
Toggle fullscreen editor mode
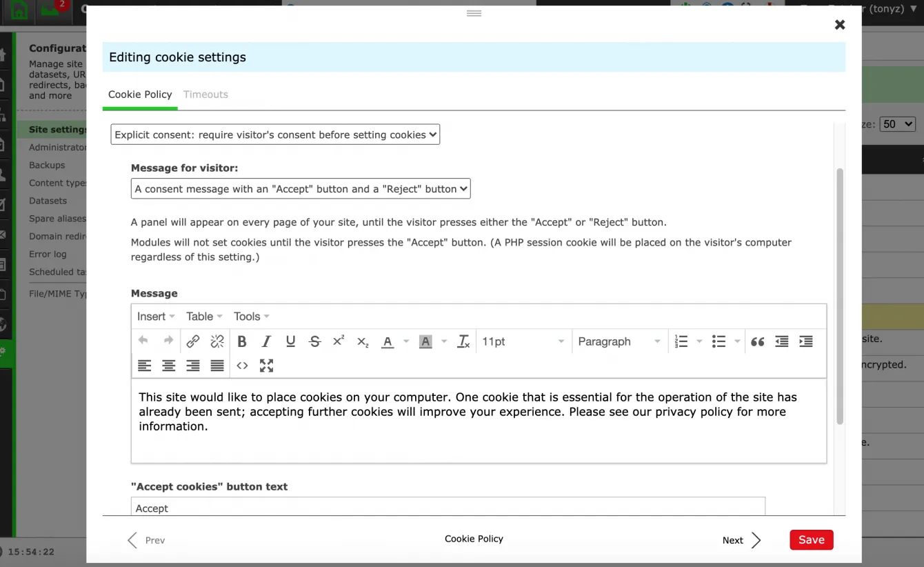tap(266, 366)
